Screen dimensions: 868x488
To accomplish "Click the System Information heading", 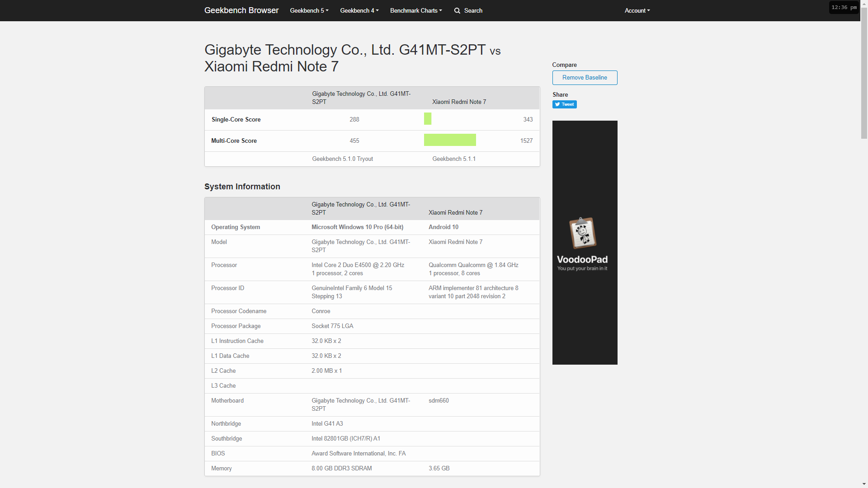I will pyautogui.click(x=242, y=187).
